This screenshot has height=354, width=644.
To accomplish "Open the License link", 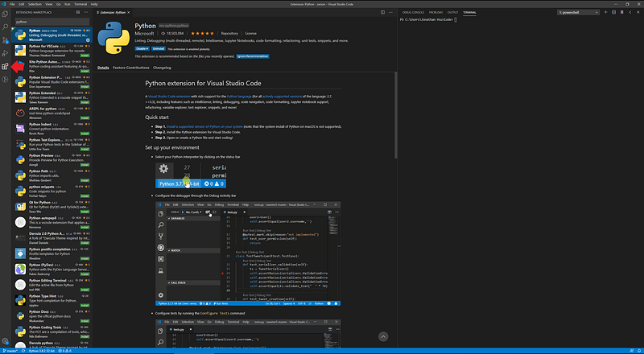I will tap(250, 33).
